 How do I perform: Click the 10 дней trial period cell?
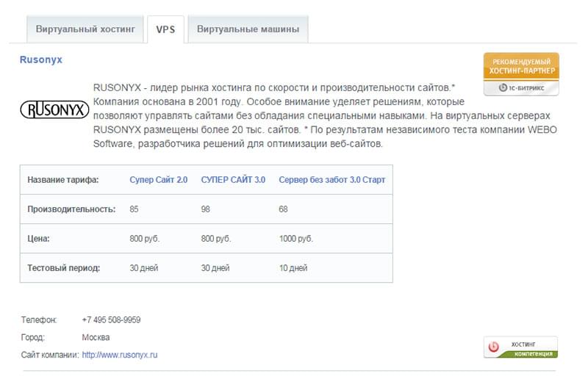(293, 268)
